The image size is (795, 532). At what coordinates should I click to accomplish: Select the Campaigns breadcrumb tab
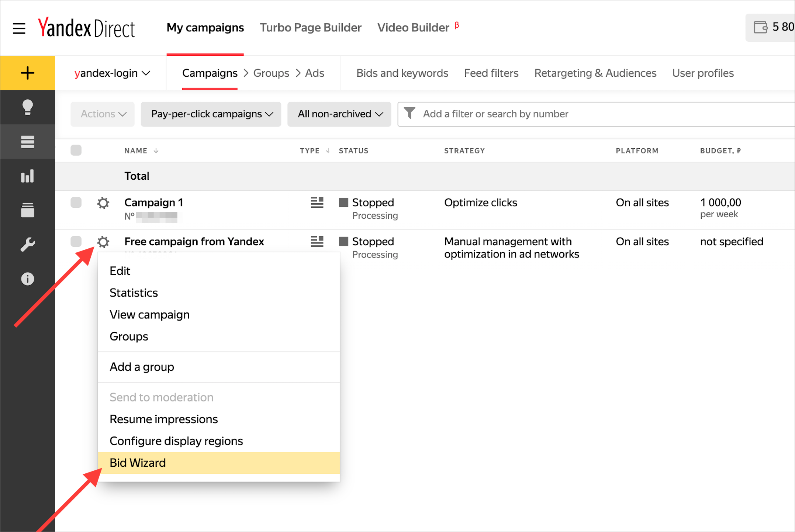[210, 73]
